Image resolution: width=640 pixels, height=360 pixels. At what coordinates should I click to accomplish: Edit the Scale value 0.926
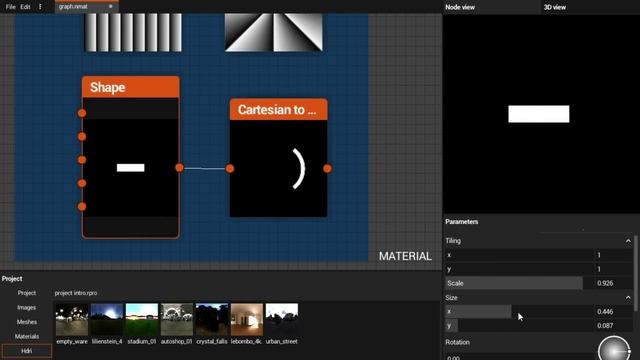613,283
